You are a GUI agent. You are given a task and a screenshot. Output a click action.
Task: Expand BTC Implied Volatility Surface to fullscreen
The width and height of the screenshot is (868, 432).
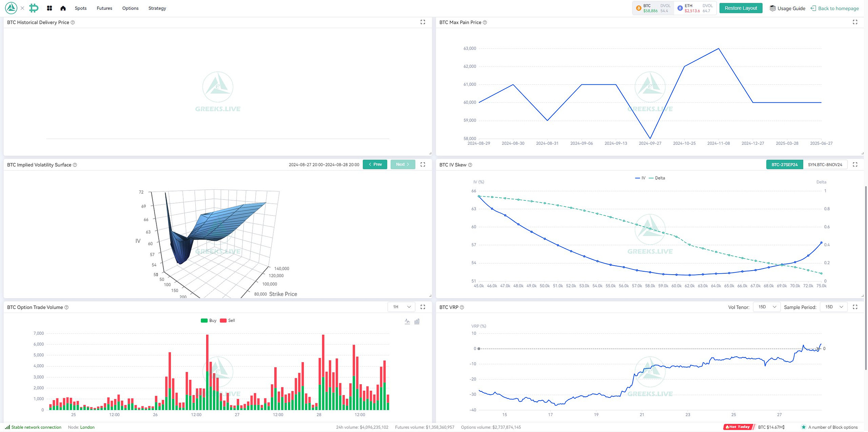pos(423,165)
